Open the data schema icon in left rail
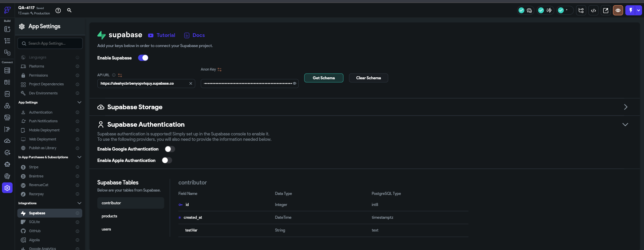 [x=7, y=82]
